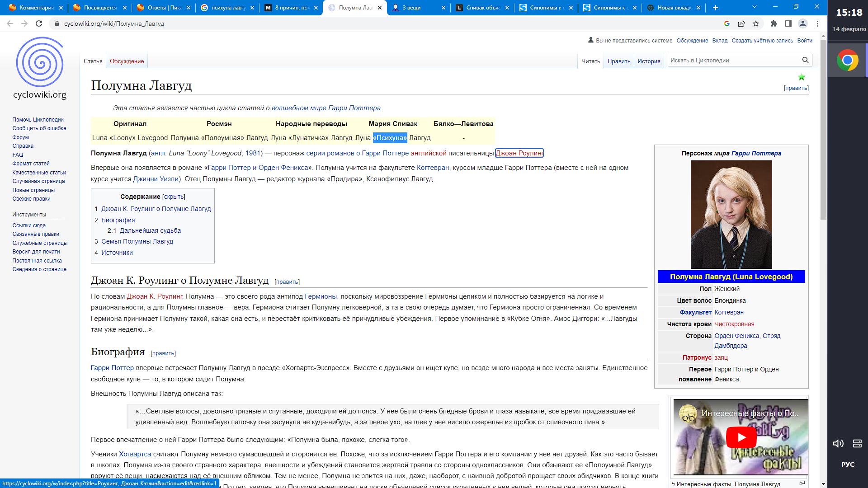Bookmark this page with the star icon

click(756, 23)
